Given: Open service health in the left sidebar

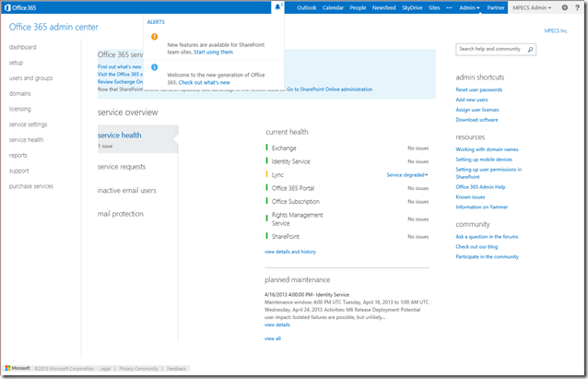Looking at the screenshot, I should pyautogui.click(x=26, y=139).
